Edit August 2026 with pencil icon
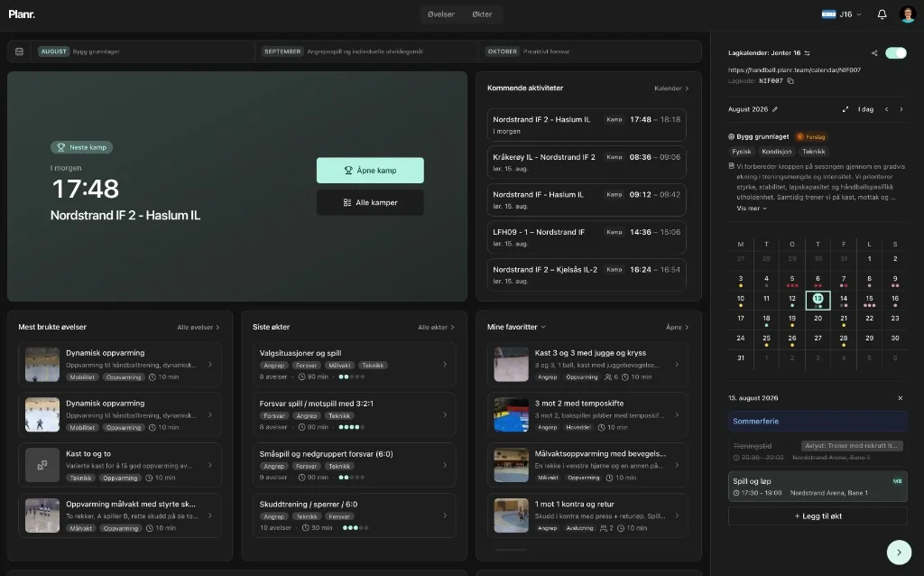Screen dimensions: 924x576 tap(775, 109)
